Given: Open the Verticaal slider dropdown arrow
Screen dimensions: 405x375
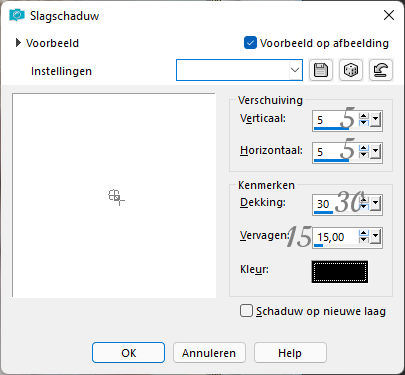Looking at the screenshot, I should [376, 119].
